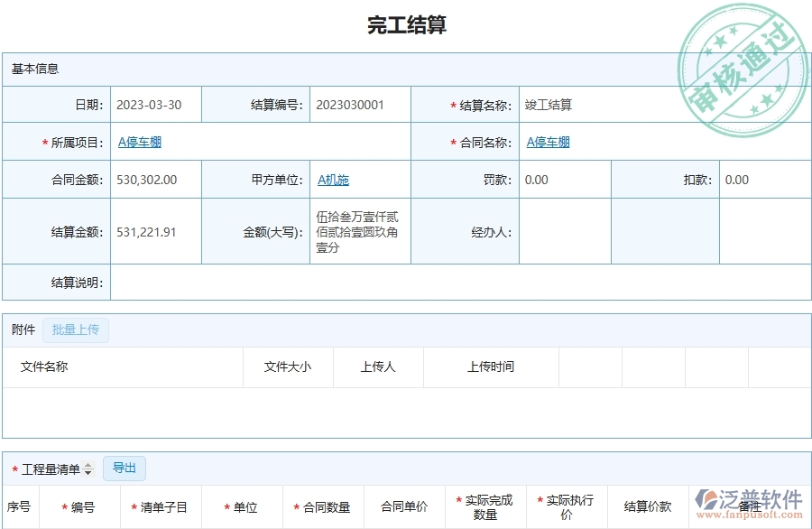Click the 结算说明 input area

click(x=451, y=282)
